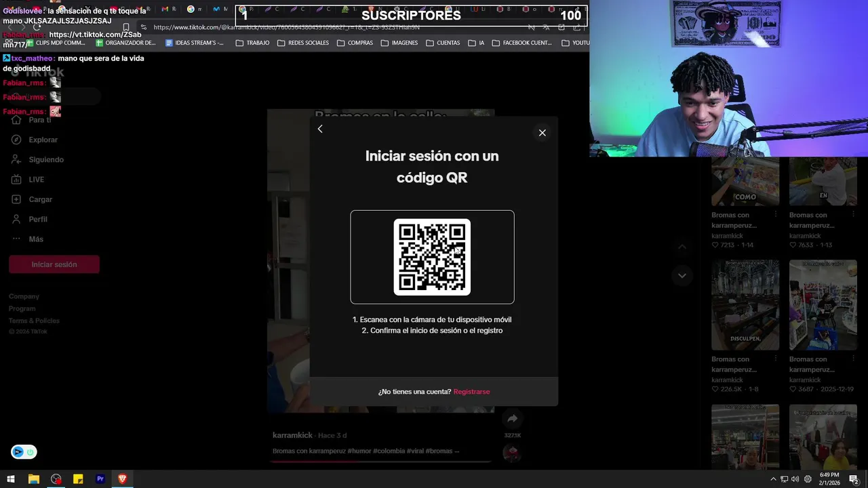Open options menu for 7633 likes video
Image resolution: width=868 pixels, height=488 pixels.
853,215
